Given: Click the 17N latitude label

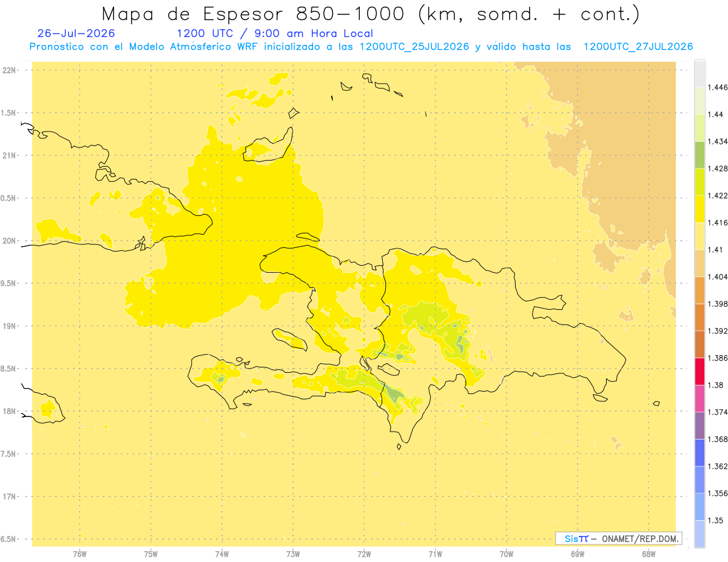Looking at the screenshot, I should click(x=8, y=497).
